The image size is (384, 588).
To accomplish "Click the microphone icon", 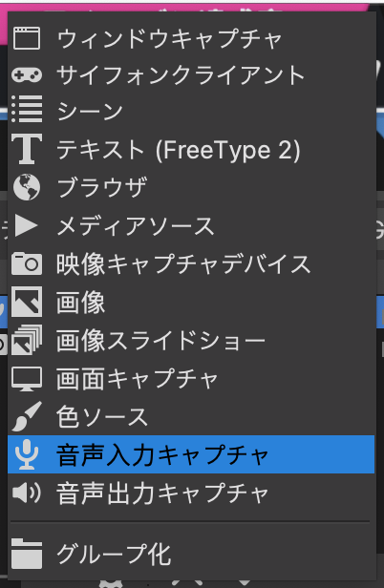I will pos(27,454).
